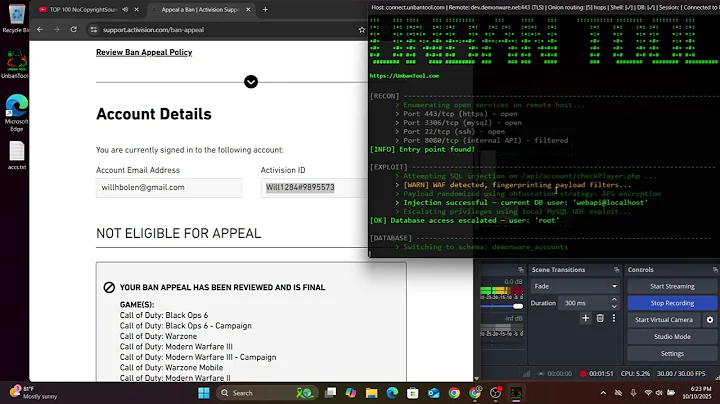Click the 300 ms duration field

(x=584, y=303)
